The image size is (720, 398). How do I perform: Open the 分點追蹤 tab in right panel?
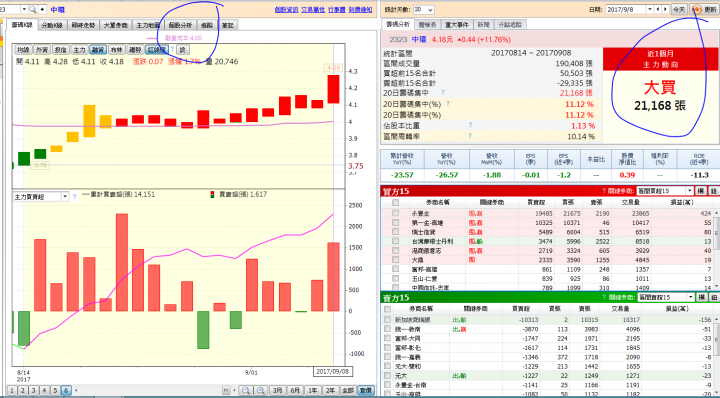tap(510, 24)
